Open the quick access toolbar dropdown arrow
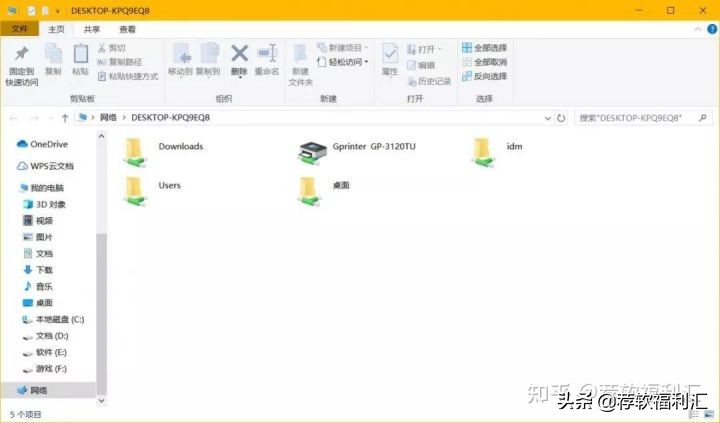 pos(58,11)
